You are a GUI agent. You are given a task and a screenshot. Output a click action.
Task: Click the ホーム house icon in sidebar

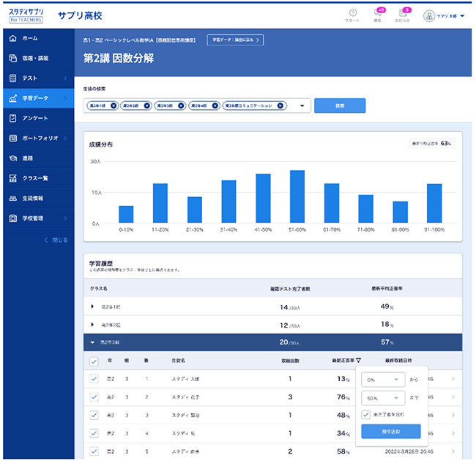pos(12,37)
